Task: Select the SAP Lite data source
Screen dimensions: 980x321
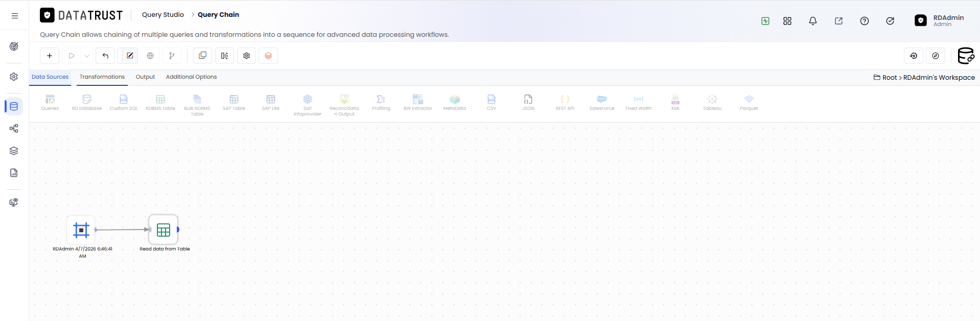Action: (271, 102)
